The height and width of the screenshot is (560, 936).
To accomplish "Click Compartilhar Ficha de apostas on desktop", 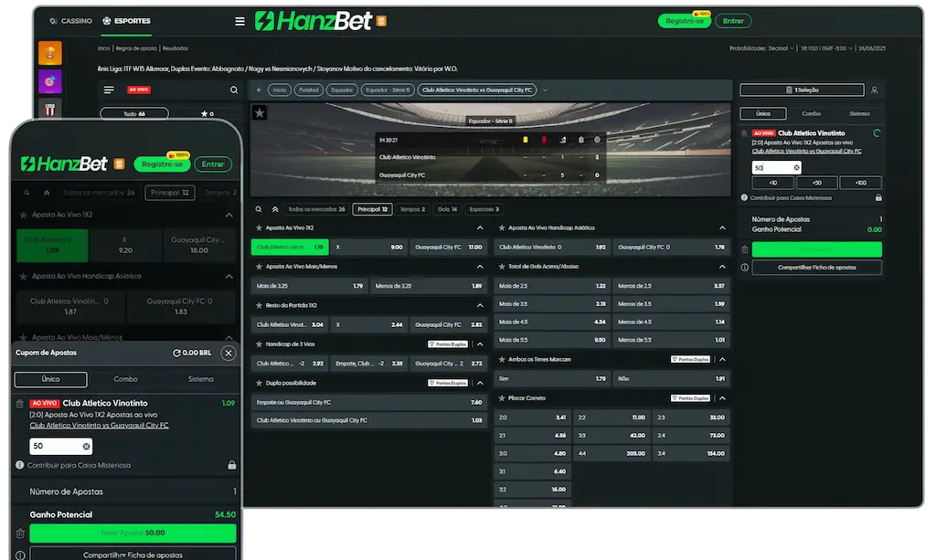I will (x=816, y=268).
